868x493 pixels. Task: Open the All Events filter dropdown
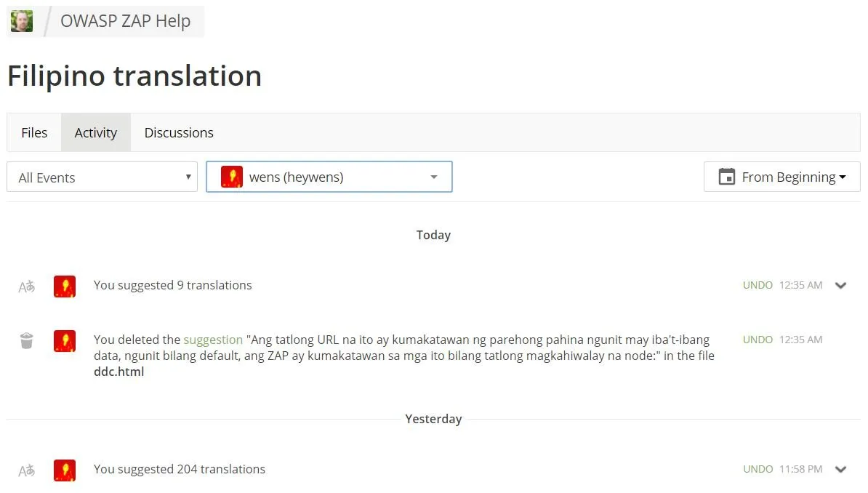[102, 177]
